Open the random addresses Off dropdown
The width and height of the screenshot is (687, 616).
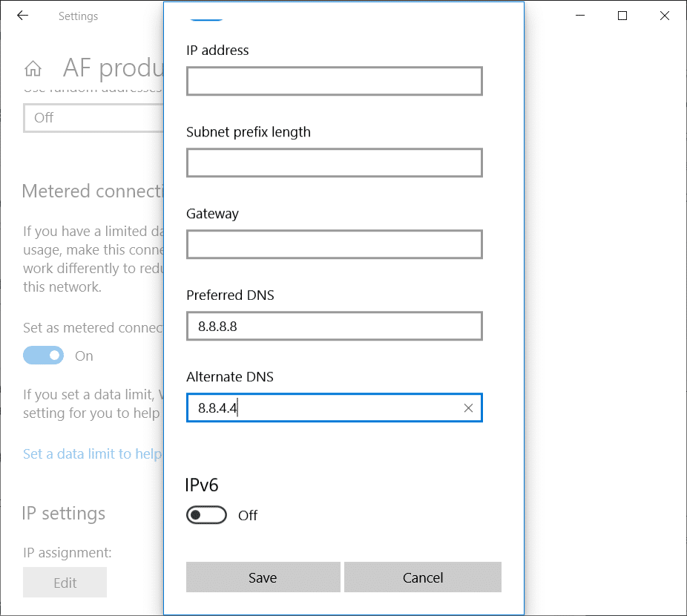[x=93, y=118]
